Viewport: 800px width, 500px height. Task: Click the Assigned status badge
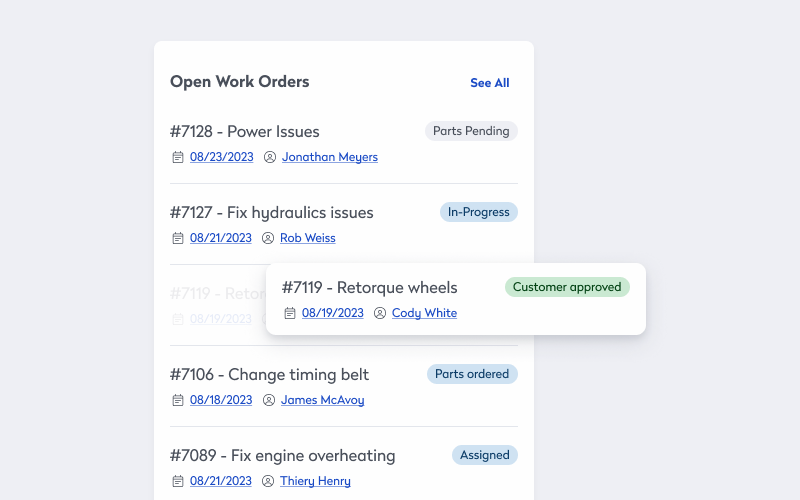point(485,455)
